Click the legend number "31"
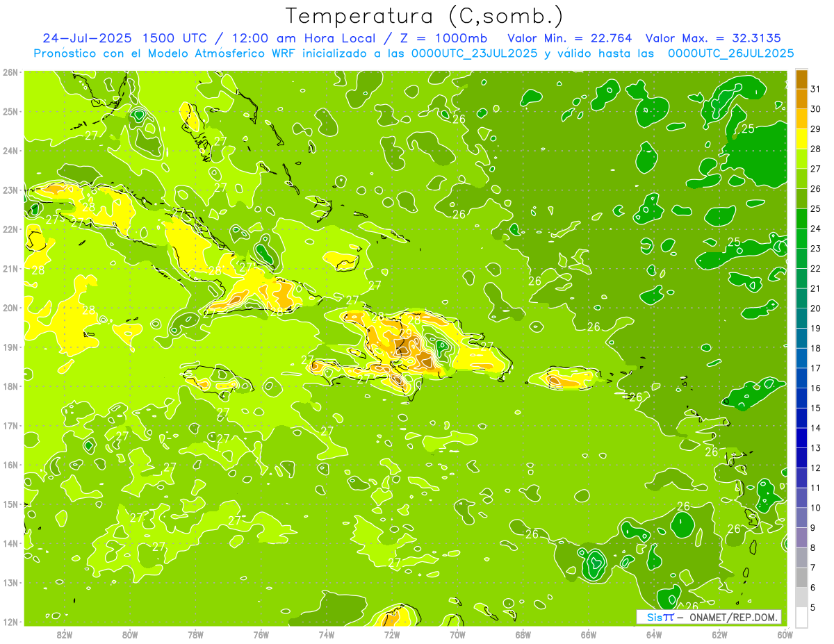The image size is (834, 644). pos(815,89)
